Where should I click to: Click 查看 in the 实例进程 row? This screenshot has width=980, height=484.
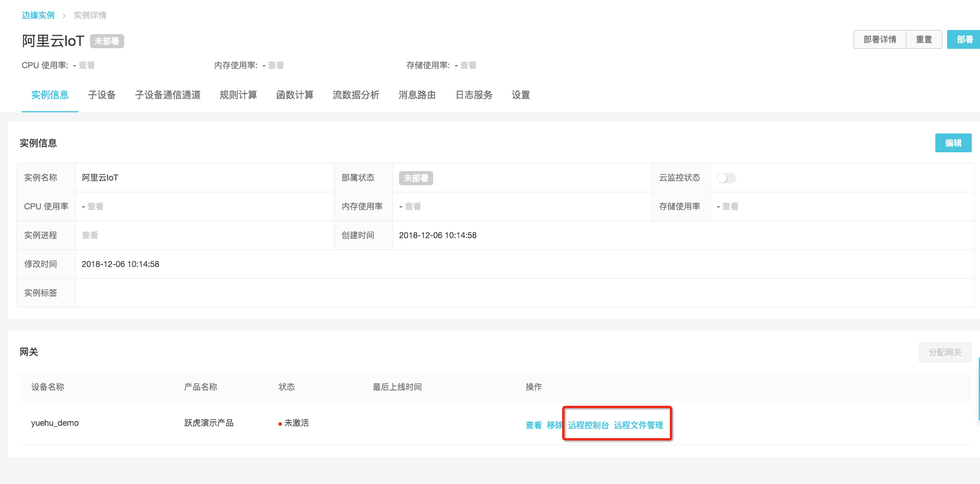(x=90, y=235)
